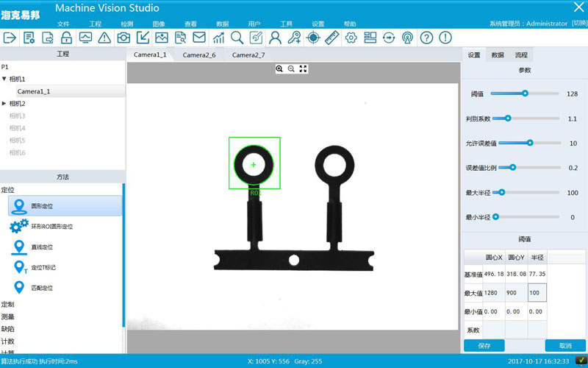Open the 检测 menu

click(126, 24)
